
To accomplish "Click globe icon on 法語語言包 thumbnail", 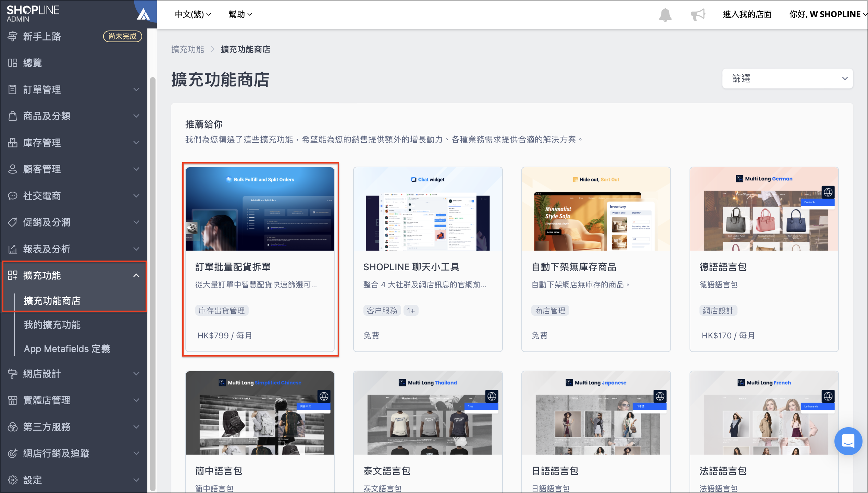I will [828, 396].
